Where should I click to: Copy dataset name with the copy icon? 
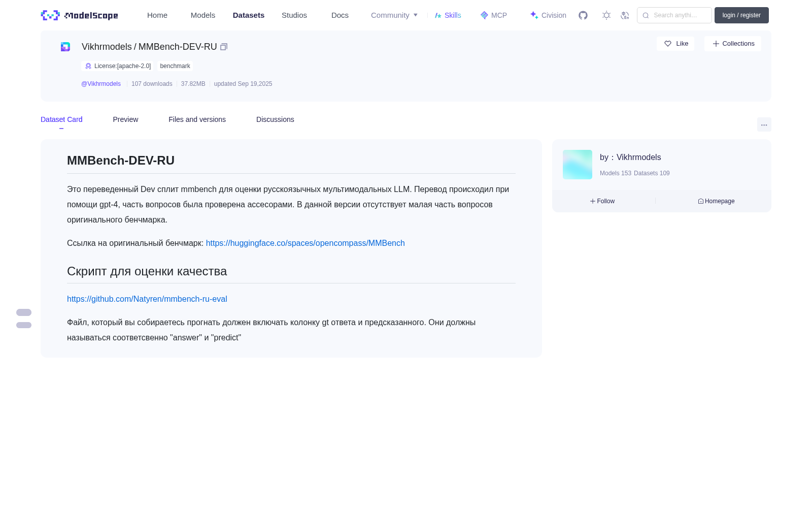click(224, 47)
